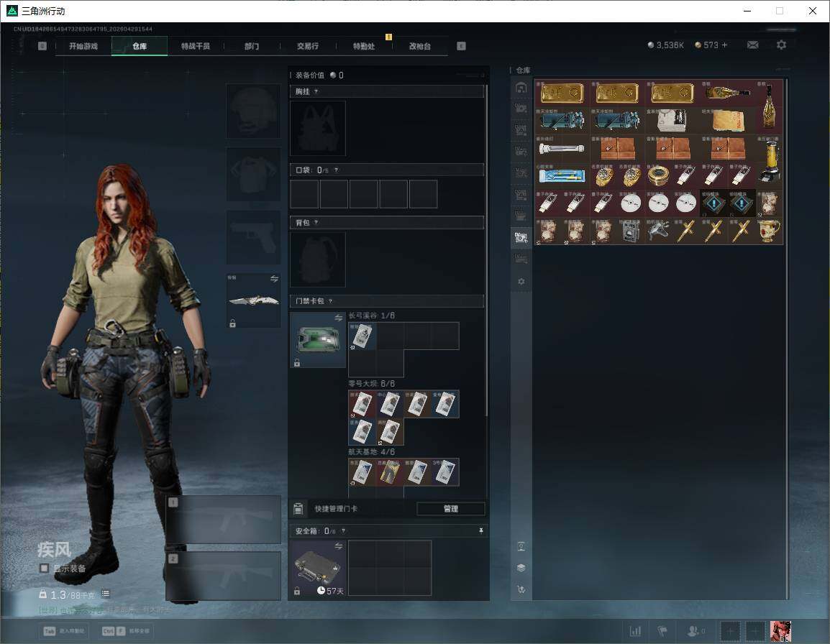
Task: Click the 快捷管理门卡 icon
Action: click(298, 509)
